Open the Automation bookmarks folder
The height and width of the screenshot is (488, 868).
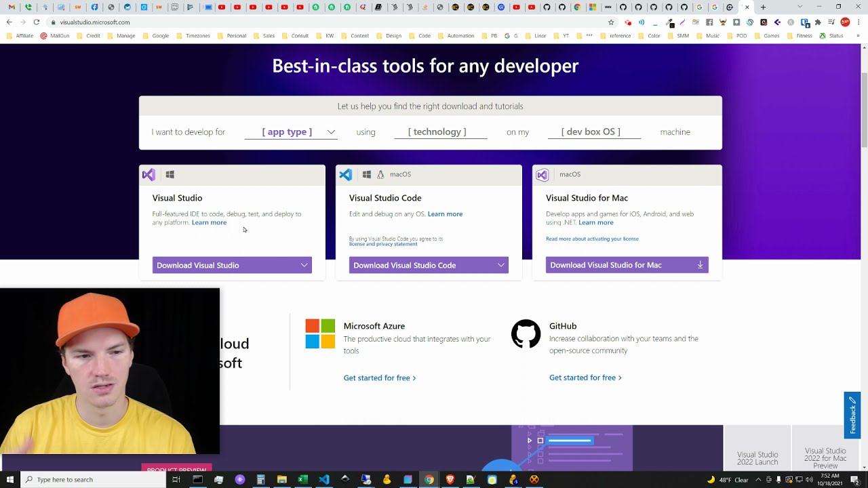point(456,36)
